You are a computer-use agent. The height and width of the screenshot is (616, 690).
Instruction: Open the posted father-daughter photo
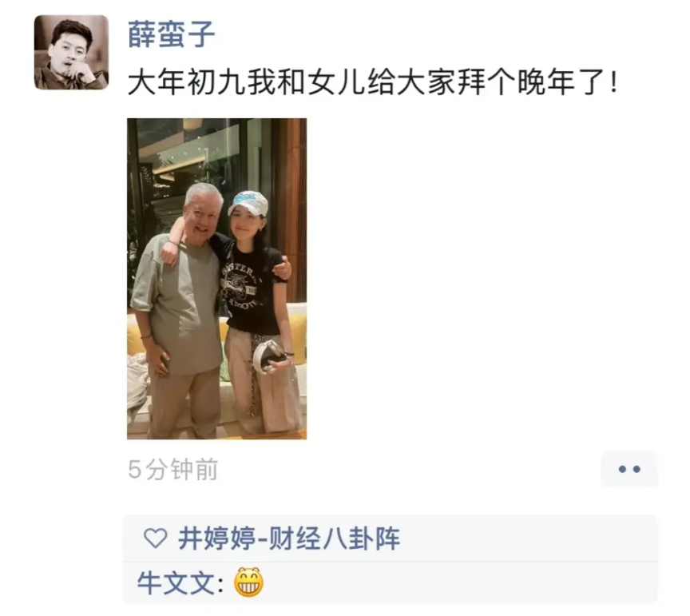217,279
